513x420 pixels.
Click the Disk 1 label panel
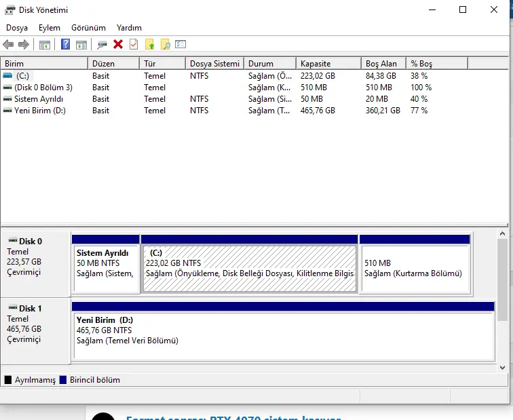(35, 331)
